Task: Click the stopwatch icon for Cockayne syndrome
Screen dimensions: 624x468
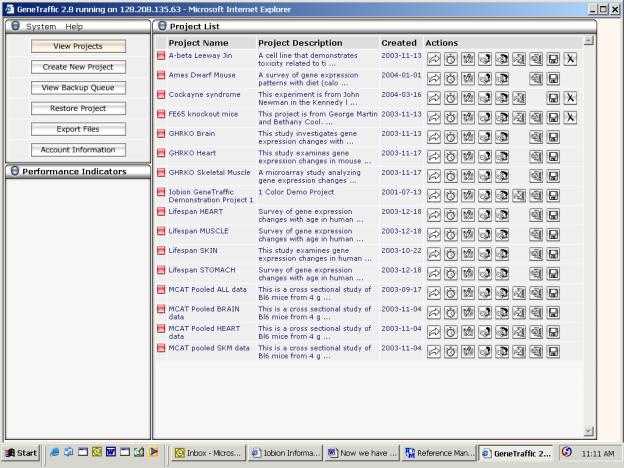Action: (x=451, y=98)
